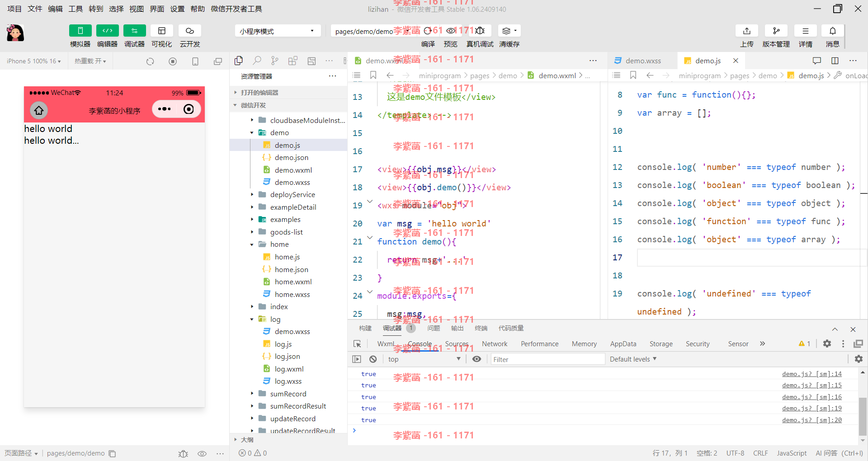Viewport: 868px width, 461px height.
Task: Close the demo.js tab
Action: [736, 61]
